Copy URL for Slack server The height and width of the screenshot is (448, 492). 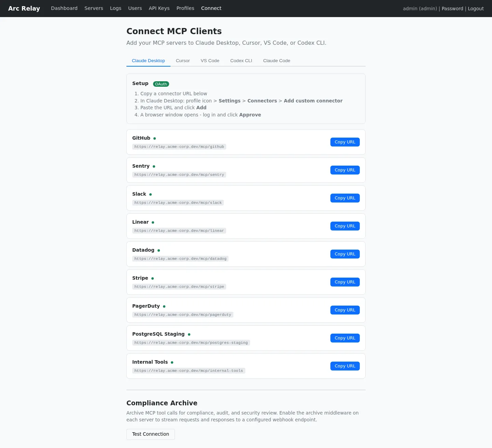(x=345, y=198)
